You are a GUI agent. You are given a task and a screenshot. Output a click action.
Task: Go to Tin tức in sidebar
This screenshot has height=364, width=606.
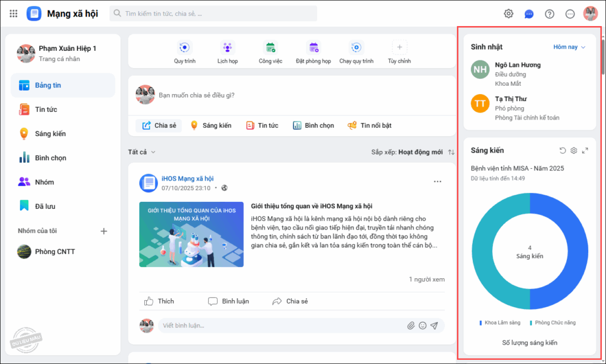[63, 109]
